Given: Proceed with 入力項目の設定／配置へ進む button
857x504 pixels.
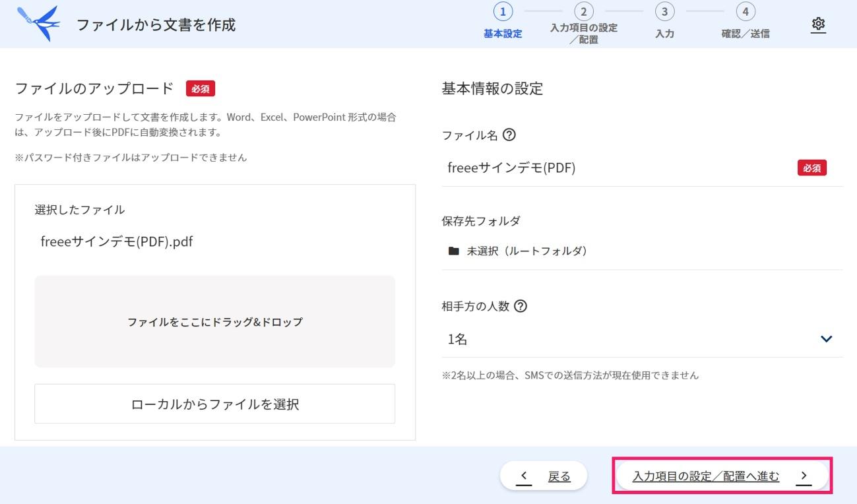Looking at the screenshot, I should tap(722, 476).
